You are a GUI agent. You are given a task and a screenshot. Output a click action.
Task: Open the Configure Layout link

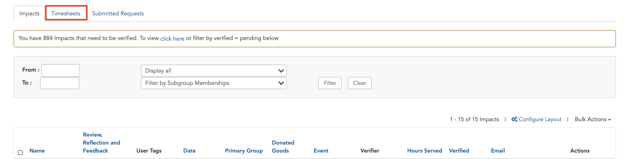(540, 119)
